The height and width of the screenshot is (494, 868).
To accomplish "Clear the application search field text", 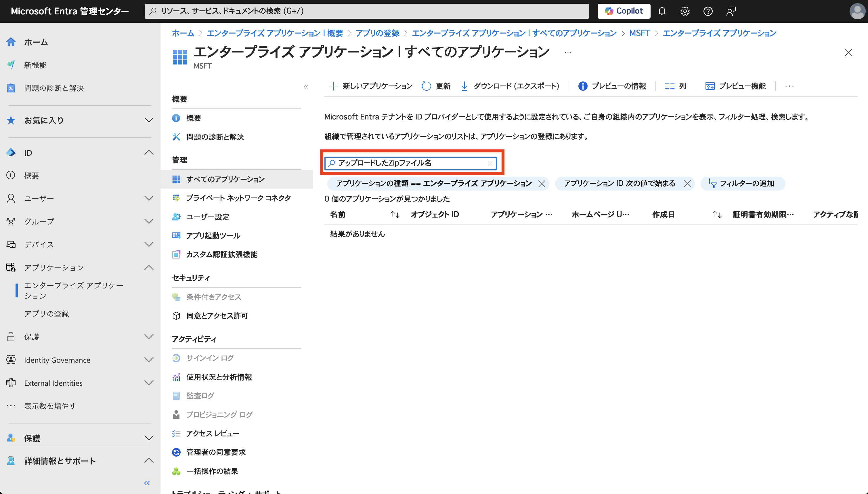I will pyautogui.click(x=490, y=164).
